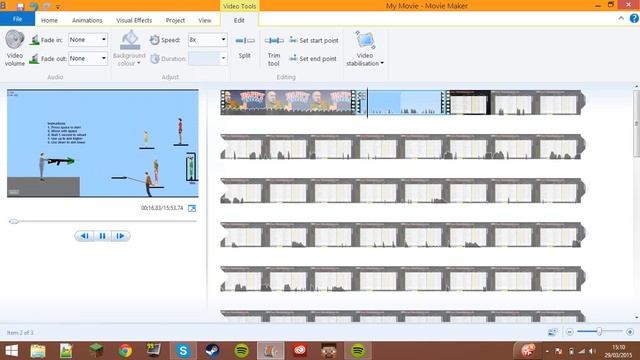Open Video stabilisation options
This screenshot has height=360, width=640.
(x=365, y=49)
